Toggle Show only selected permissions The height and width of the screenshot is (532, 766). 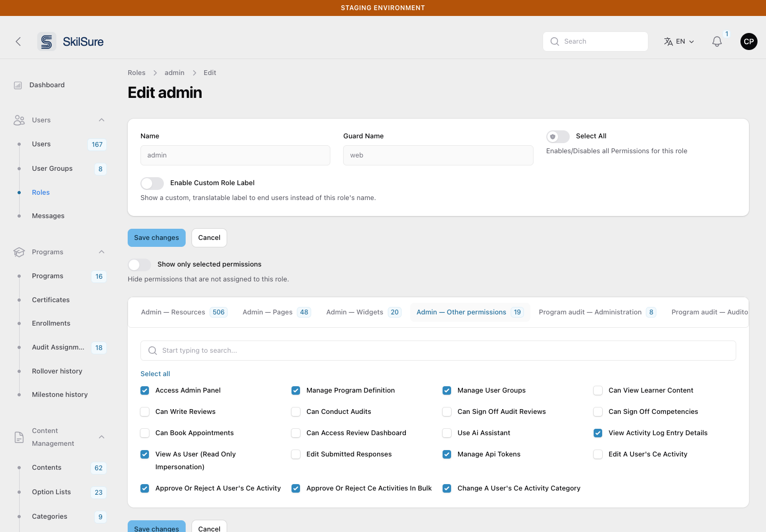coord(139,265)
